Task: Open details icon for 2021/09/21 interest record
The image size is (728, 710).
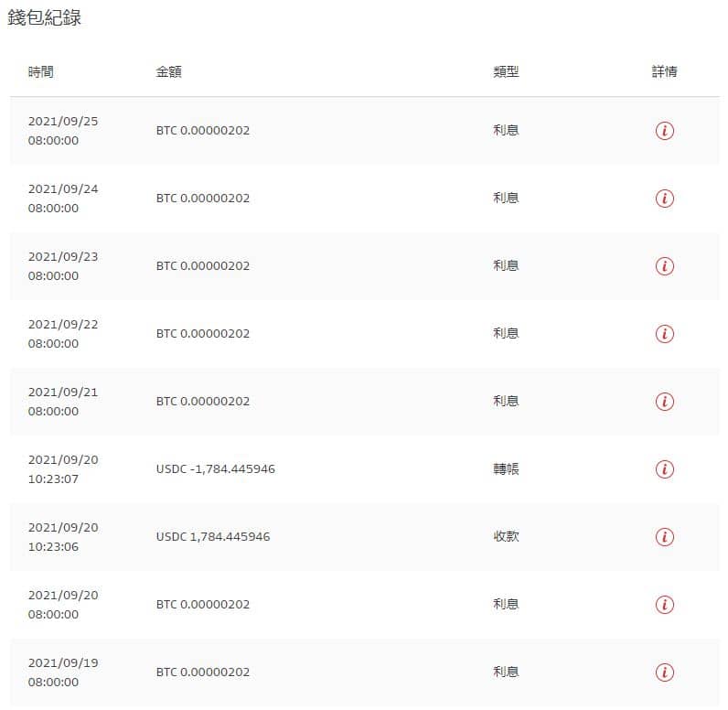Action: point(664,401)
